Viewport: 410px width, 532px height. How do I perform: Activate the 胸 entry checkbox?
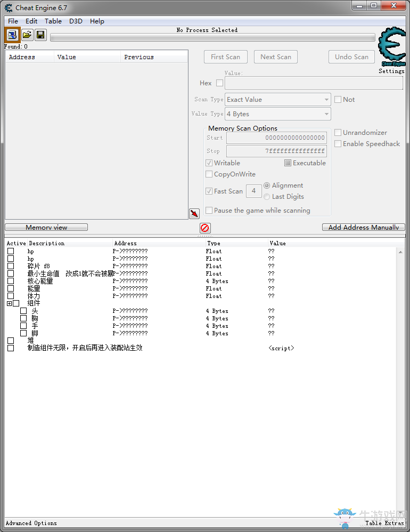click(x=23, y=318)
